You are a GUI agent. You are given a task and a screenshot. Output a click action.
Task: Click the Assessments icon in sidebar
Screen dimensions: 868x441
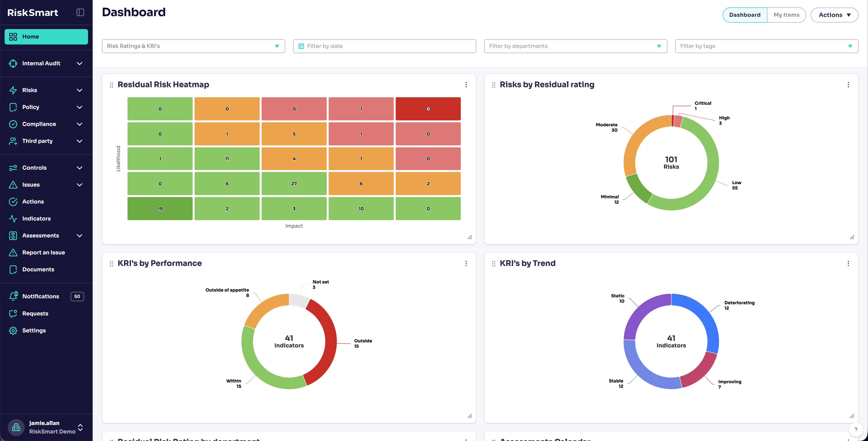[13, 236]
